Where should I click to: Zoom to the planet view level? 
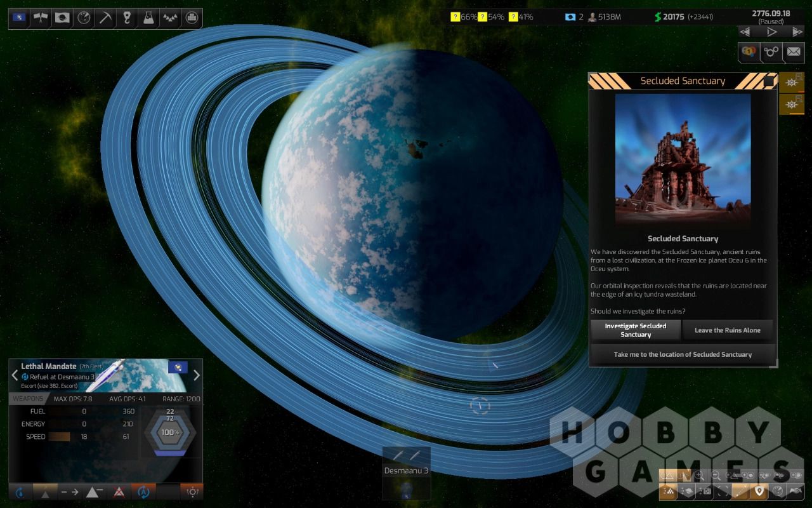[x=749, y=476]
